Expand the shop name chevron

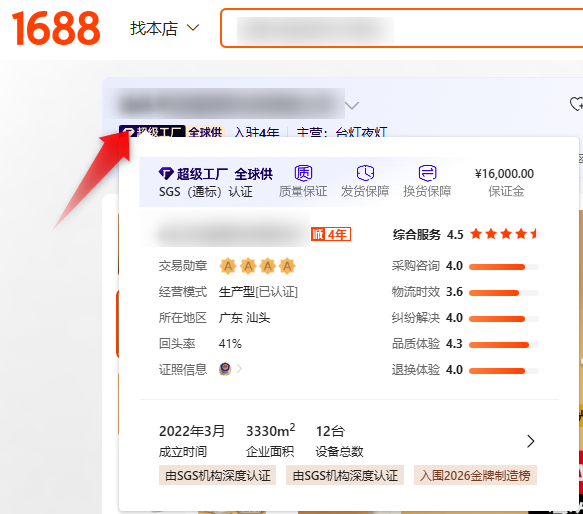[352, 106]
